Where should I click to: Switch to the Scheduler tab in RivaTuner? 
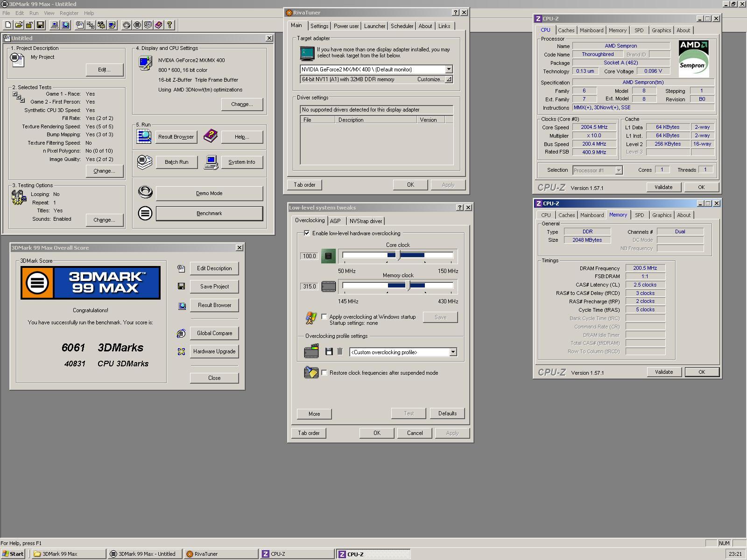point(402,26)
